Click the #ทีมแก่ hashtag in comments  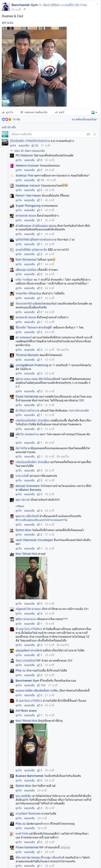tap(20, 506)
